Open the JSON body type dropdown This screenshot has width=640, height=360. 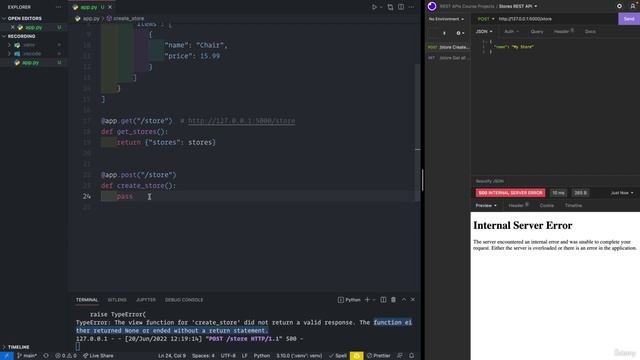click(x=484, y=31)
